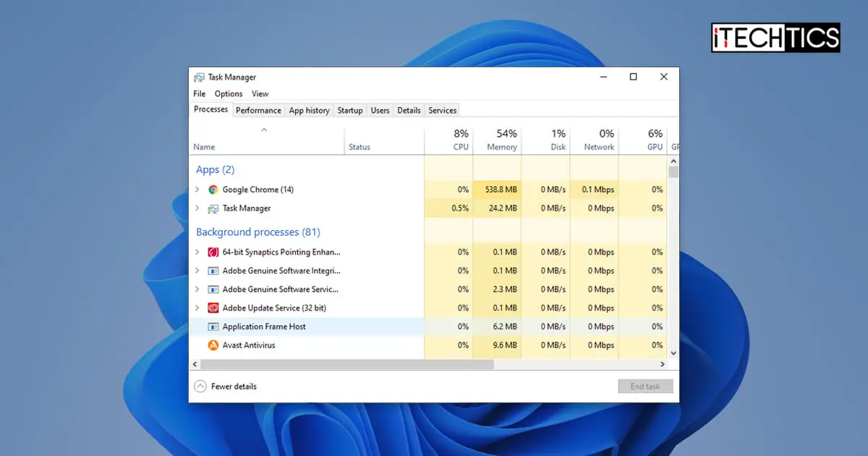Click the Fewer details link

[x=234, y=387]
